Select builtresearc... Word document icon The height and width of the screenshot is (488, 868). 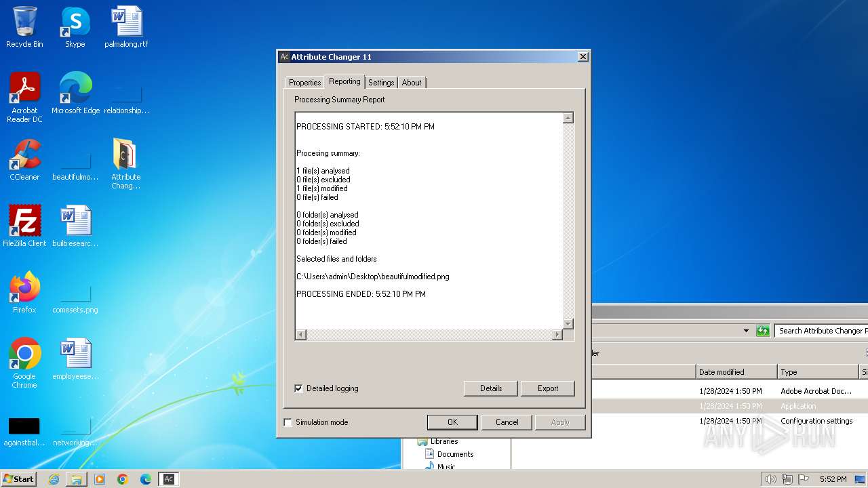pyautogui.click(x=75, y=226)
